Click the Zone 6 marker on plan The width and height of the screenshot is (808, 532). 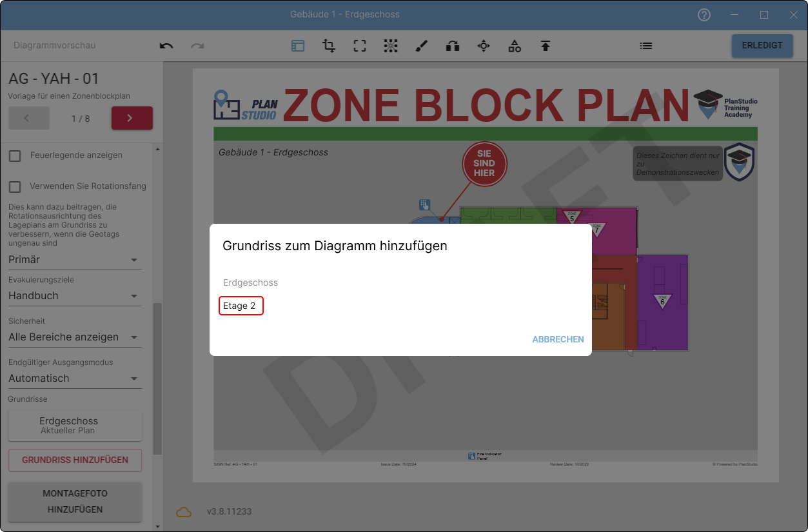pos(662,300)
